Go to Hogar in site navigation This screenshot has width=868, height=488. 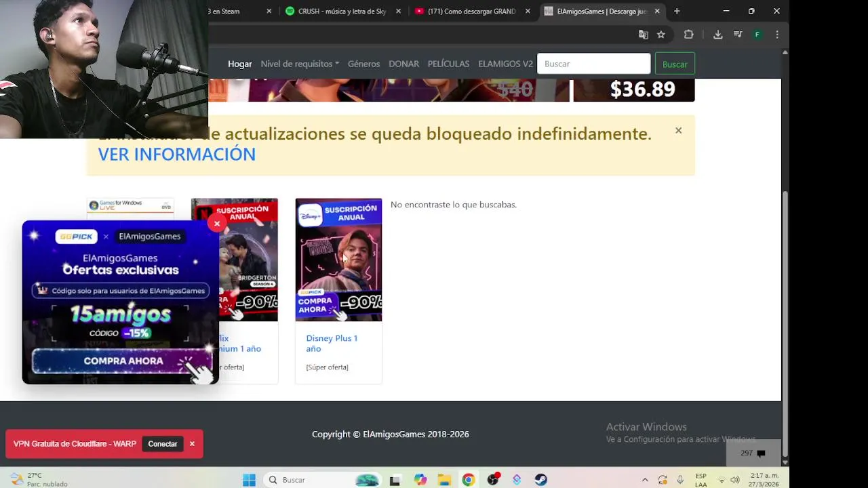point(240,64)
